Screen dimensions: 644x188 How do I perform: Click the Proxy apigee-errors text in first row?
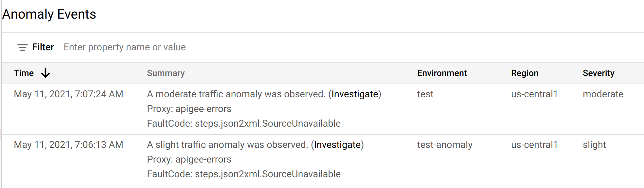[189, 109]
